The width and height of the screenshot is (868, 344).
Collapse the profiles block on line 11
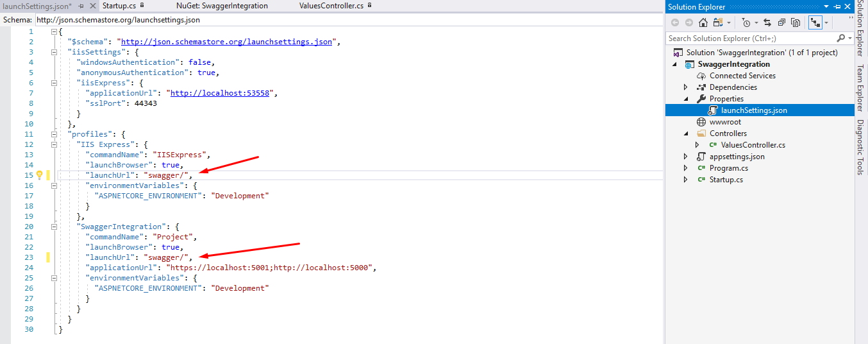(54, 134)
